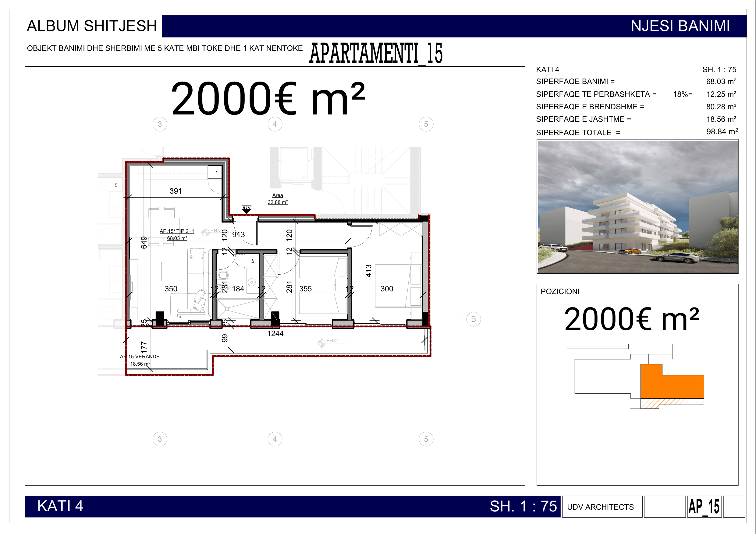Click the level marker in living room

click(x=206, y=232)
